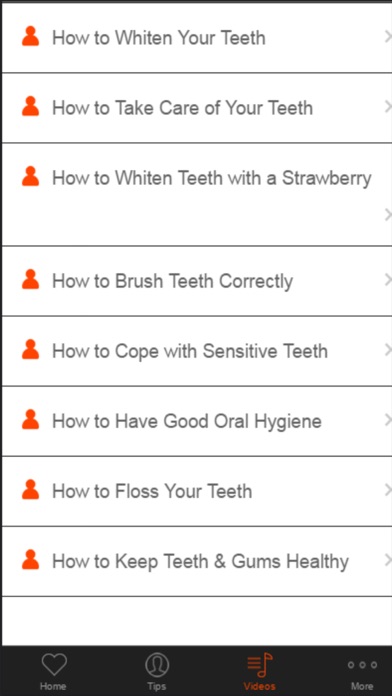The height and width of the screenshot is (696, 392).
Task: Click person icon beside Keep Teeth & Gums Healthy
Action: 30,560
